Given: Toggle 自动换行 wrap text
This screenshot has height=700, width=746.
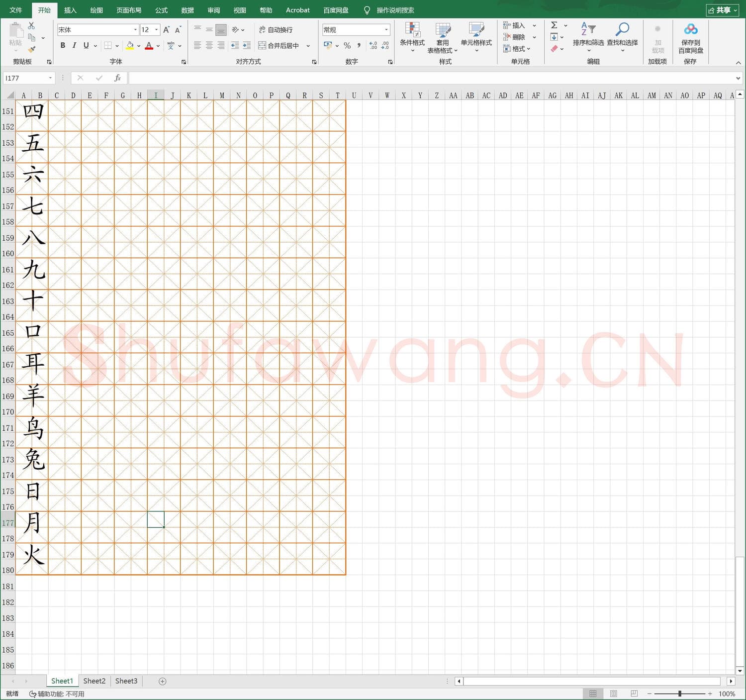Looking at the screenshot, I should 276,30.
